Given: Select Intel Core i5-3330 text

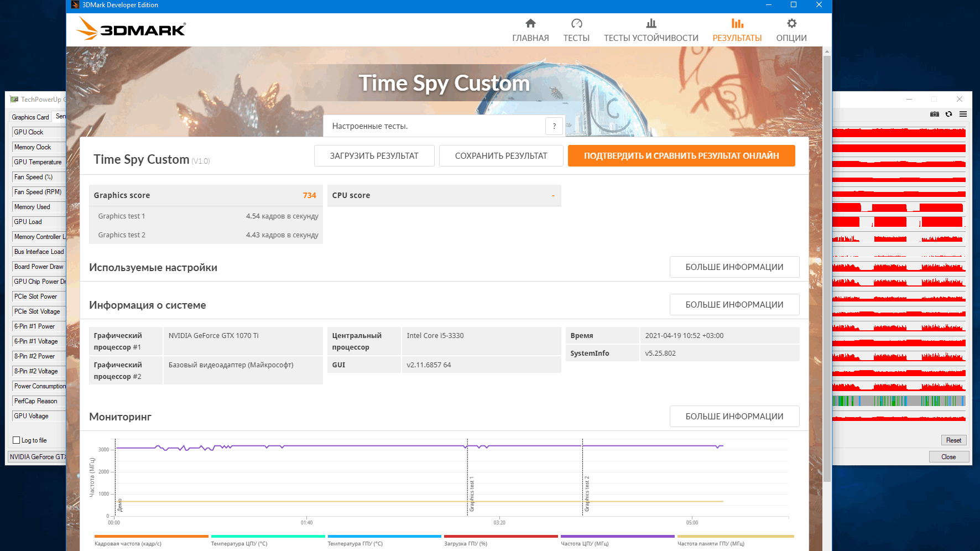Looking at the screenshot, I should point(435,336).
